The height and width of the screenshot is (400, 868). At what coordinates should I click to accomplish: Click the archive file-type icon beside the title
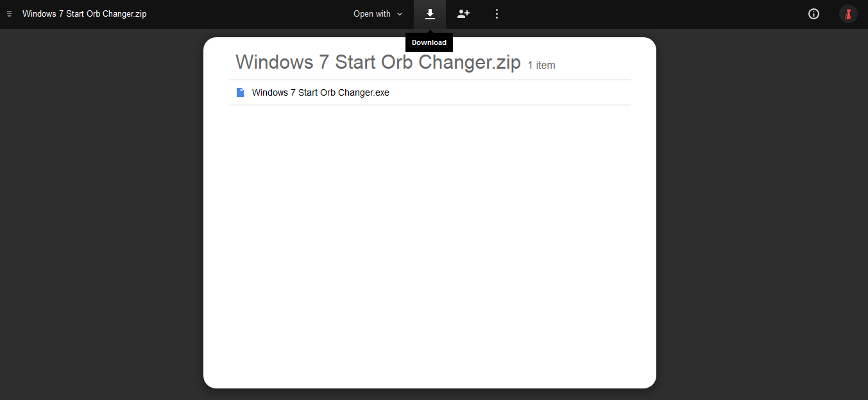click(9, 14)
